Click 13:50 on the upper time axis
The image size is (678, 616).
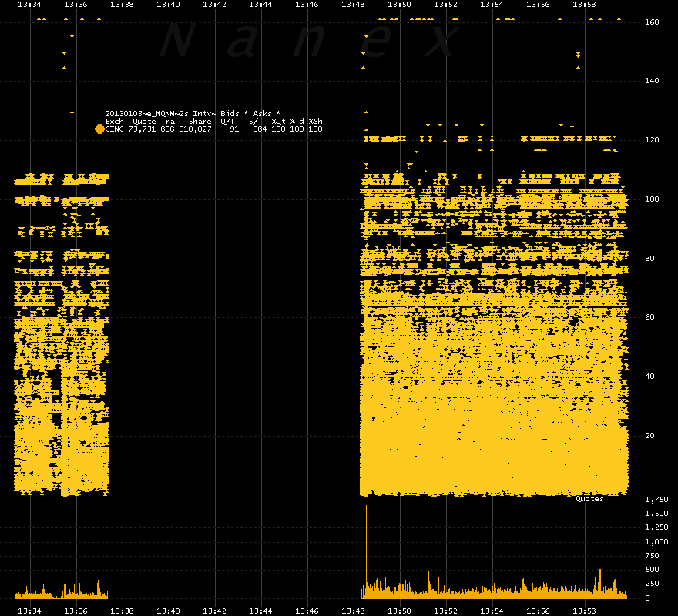point(399,5)
